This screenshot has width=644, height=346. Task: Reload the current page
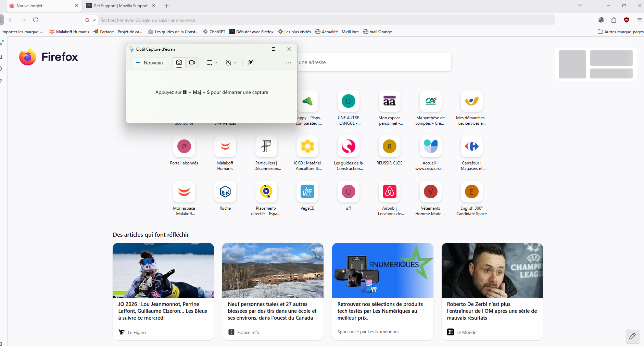point(36,20)
